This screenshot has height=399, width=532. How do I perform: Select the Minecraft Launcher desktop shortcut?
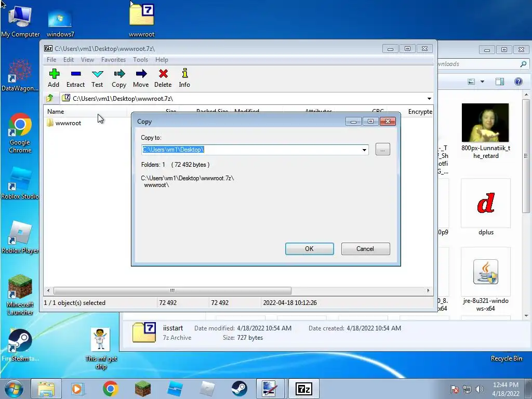tap(20, 295)
